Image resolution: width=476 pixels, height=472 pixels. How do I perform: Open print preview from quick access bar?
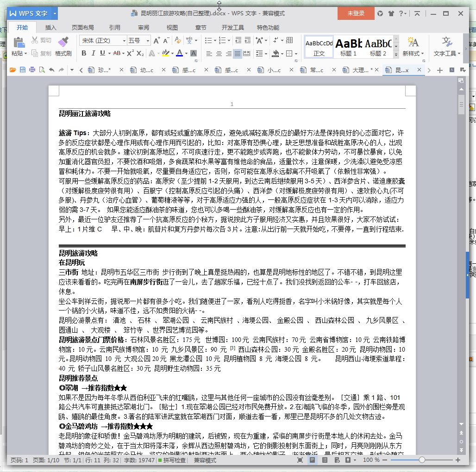[x=42, y=70]
